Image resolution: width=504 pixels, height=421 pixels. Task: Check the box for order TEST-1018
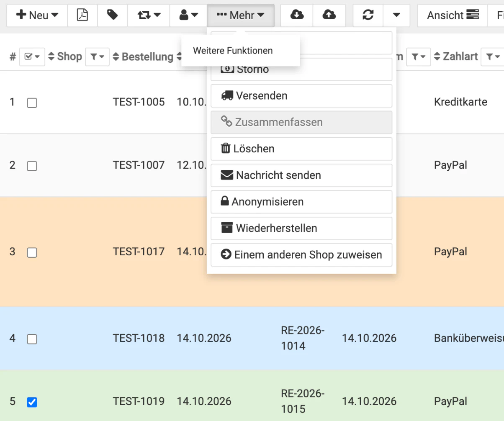[32, 339]
